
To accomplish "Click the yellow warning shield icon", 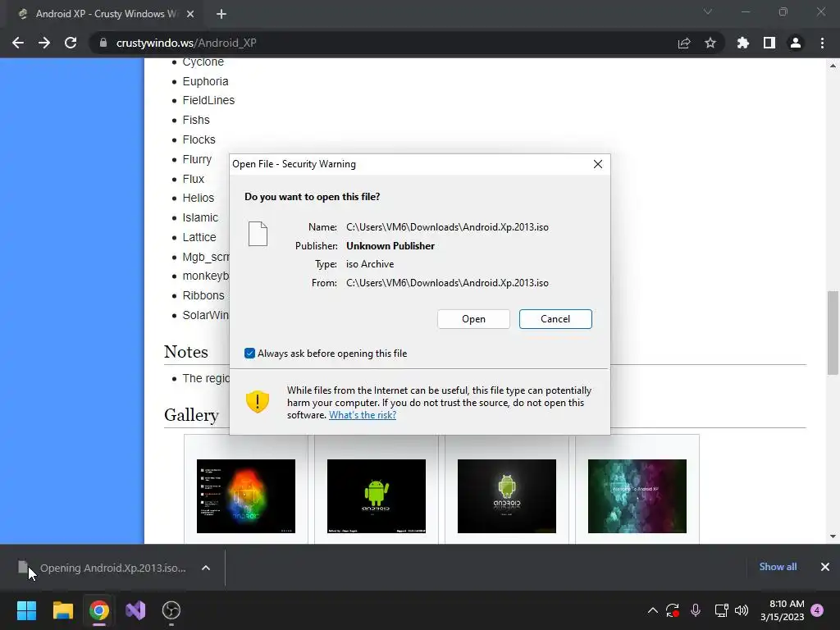I will pos(257,401).
